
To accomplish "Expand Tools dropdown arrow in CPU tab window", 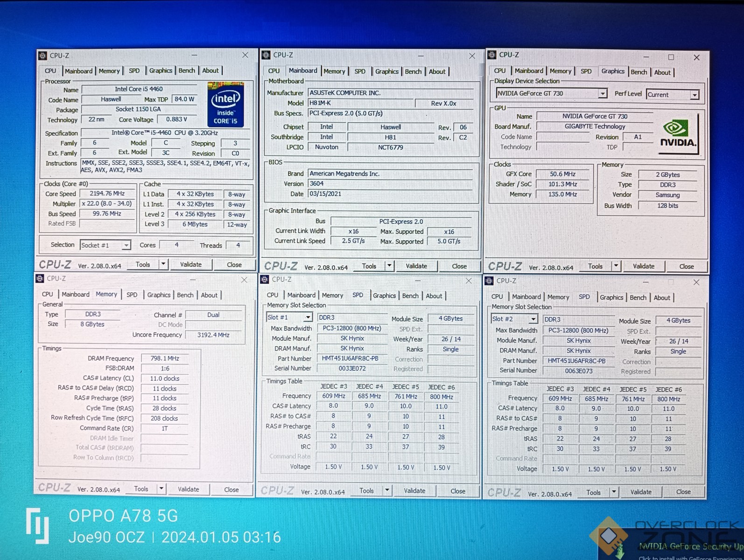I will click(163, 264).
